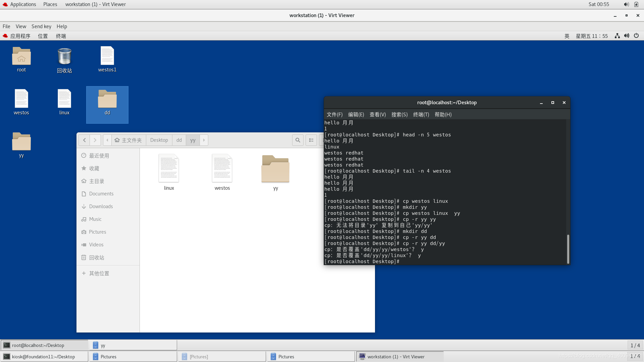Expand path bar left arrow
The image size is (644, 362).
click(x=107, y=140)
